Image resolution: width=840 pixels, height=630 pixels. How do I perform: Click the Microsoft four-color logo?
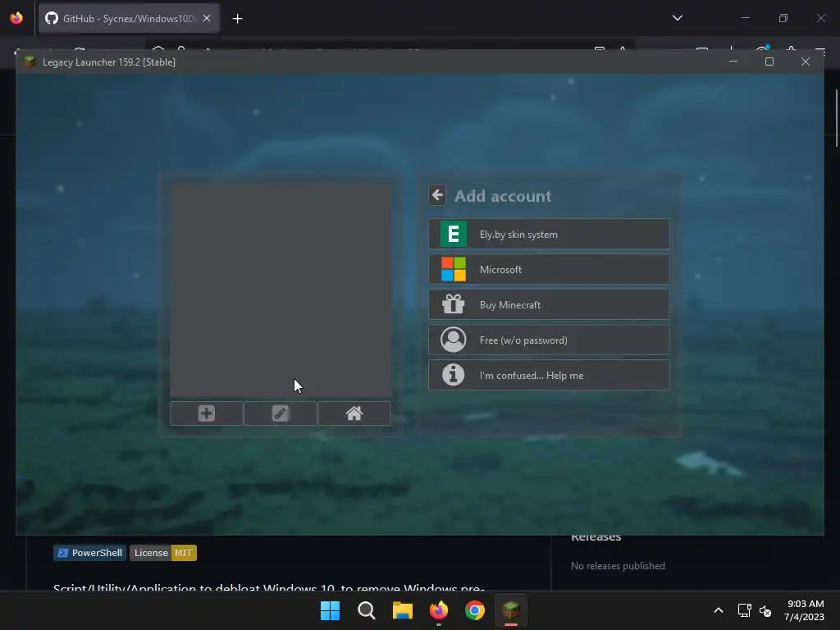point(453,269)
